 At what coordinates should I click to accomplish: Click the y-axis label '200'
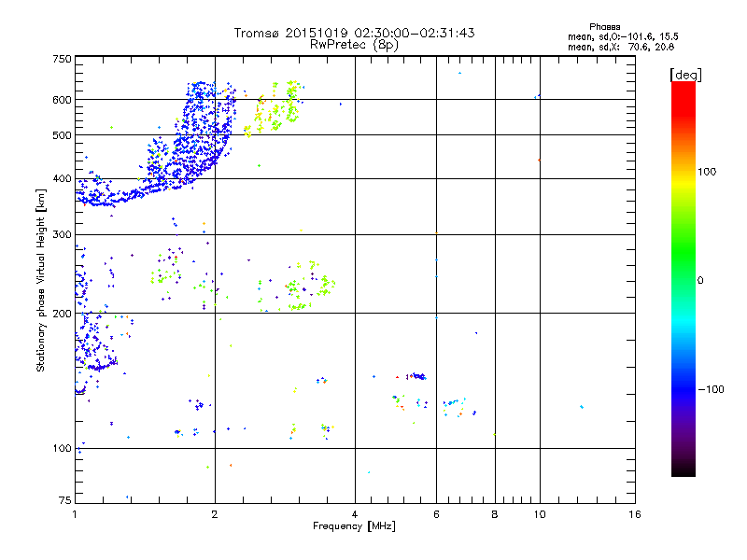tap(63, 314)
